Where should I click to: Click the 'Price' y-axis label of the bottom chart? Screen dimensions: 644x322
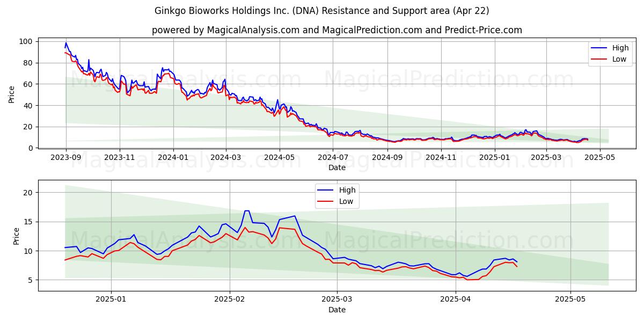(x=16, y=236)
